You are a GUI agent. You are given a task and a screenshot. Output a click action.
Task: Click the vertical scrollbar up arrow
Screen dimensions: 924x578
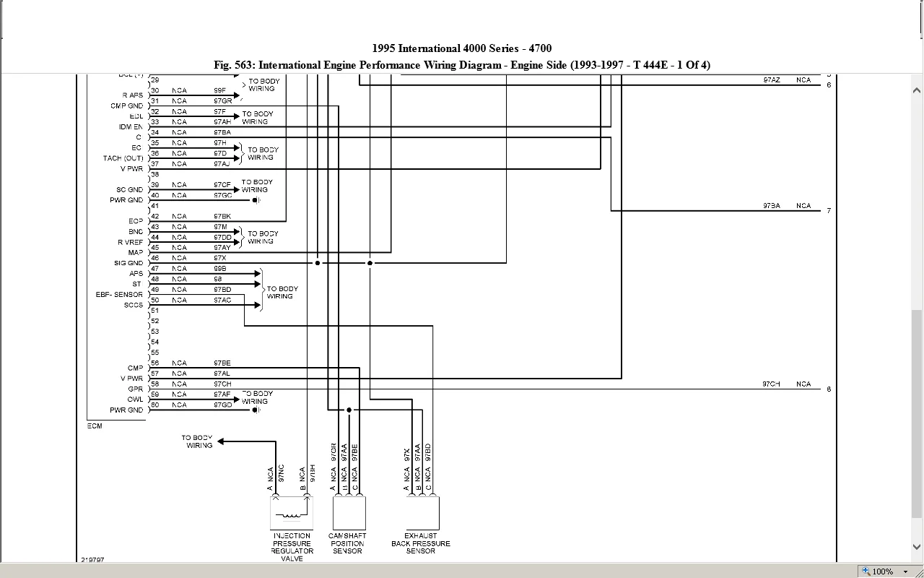tap(917, 91)
